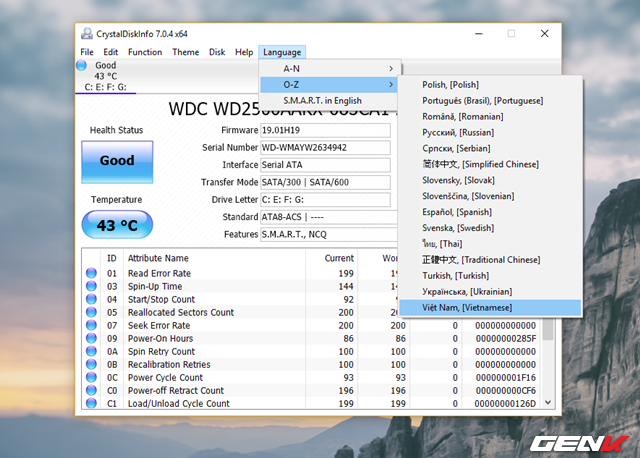Click the Current column header
This screenshot has width=640, height=458.
point(339,258)
